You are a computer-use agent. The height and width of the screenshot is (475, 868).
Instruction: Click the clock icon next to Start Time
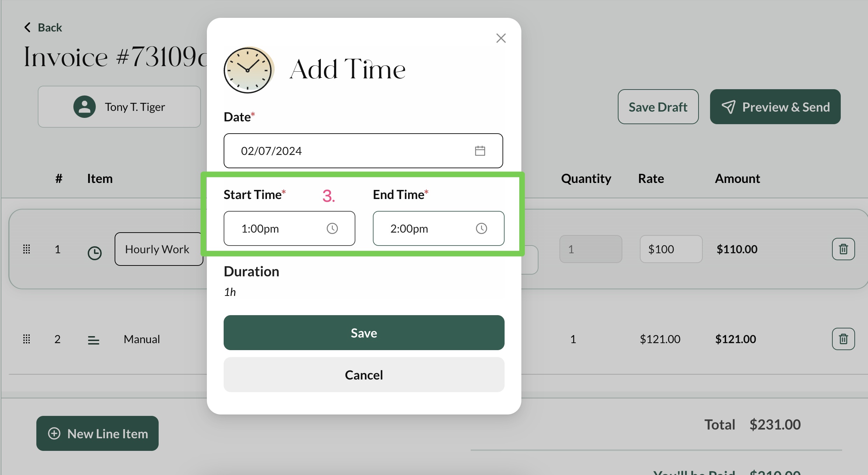[x=332, y=228]
